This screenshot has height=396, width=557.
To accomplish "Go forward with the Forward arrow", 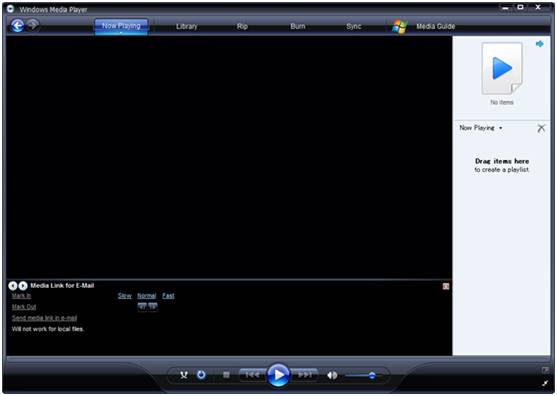I will pyautogui.click(x=33, y=25).
